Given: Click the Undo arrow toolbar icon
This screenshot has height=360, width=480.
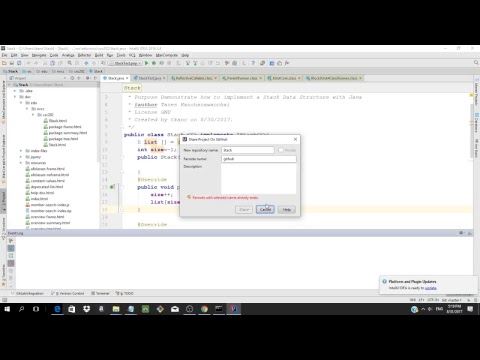Looking at the screenshot, I should (x=29, y=63).
